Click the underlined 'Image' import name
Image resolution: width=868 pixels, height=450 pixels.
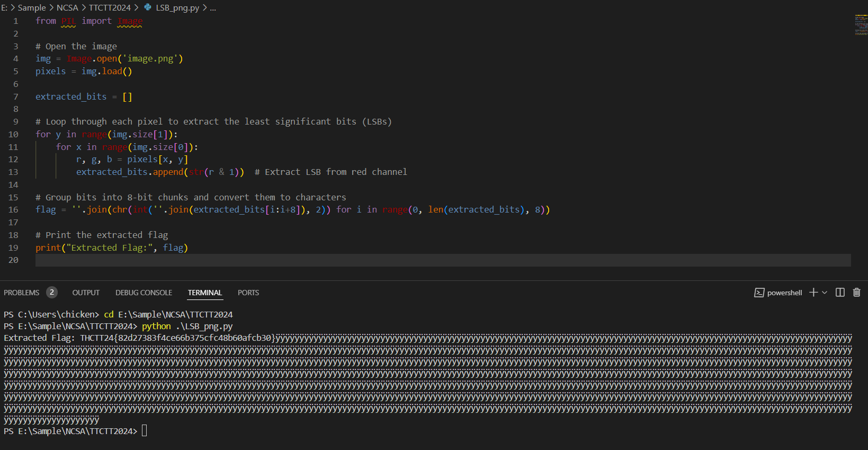click(x=130, y=21)
